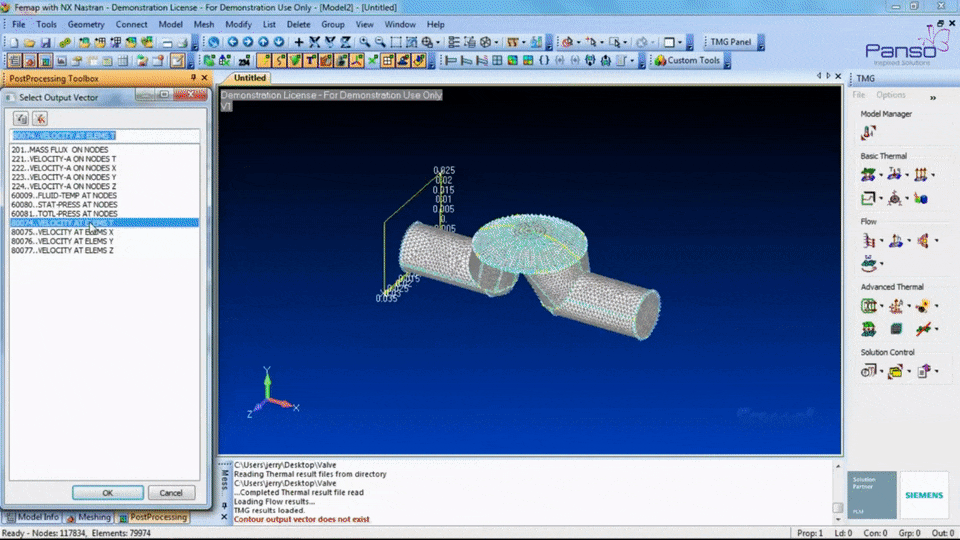Click the rotate right arrow icon
This screenshot has width=960, height=540.
tap(248, 42)
